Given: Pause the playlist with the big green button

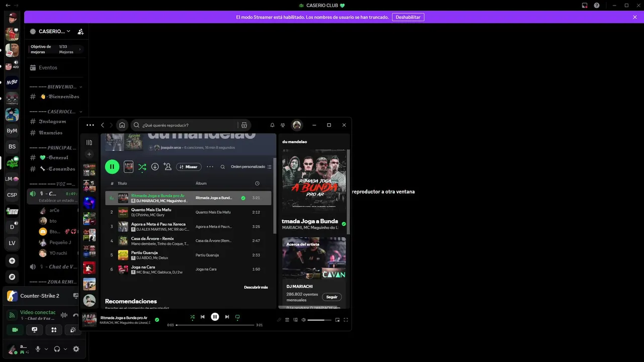Looking at the screenshot, I should 112,166.
